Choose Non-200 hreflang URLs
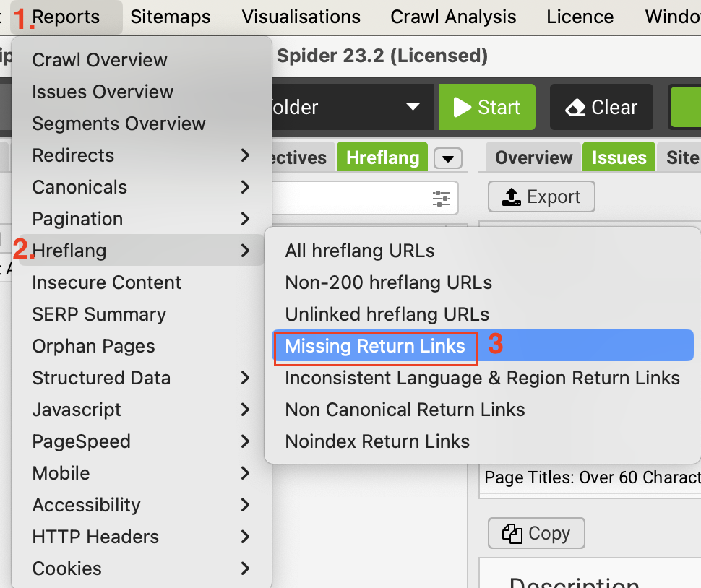The image size is (701, 588). [x=388, y=282]
